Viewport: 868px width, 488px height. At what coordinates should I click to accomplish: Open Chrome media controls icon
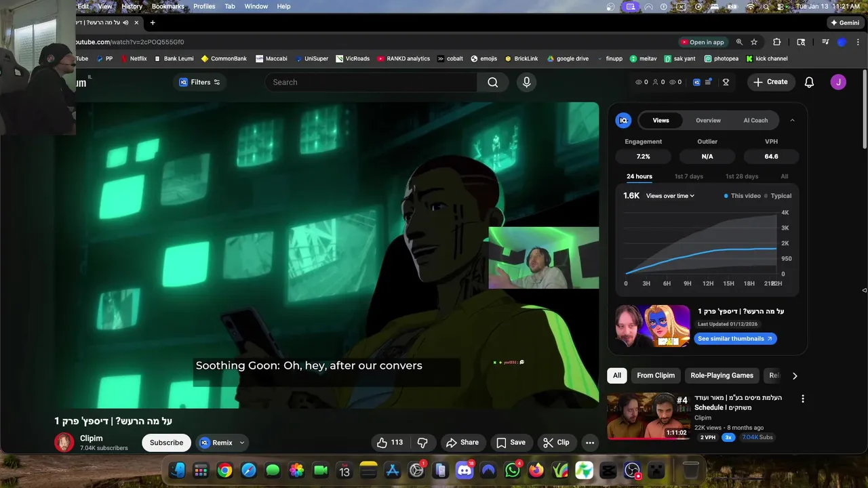pyautogui.click(x=825, y=42)
